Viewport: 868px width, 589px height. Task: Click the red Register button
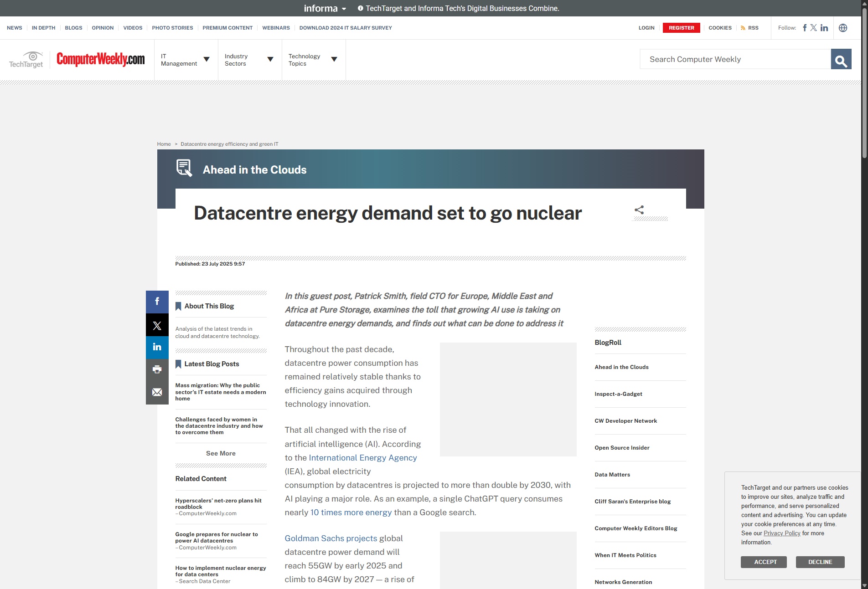tap(682, 28)
